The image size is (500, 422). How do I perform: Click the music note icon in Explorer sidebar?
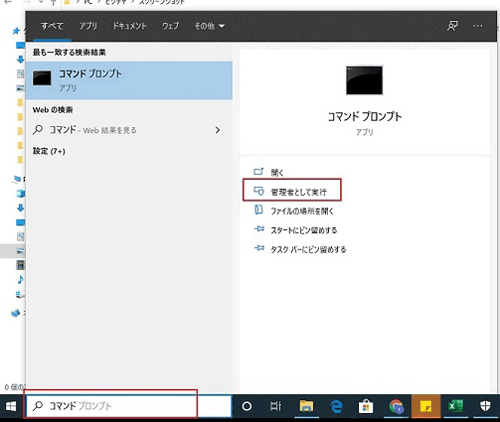tap(20, 279)
